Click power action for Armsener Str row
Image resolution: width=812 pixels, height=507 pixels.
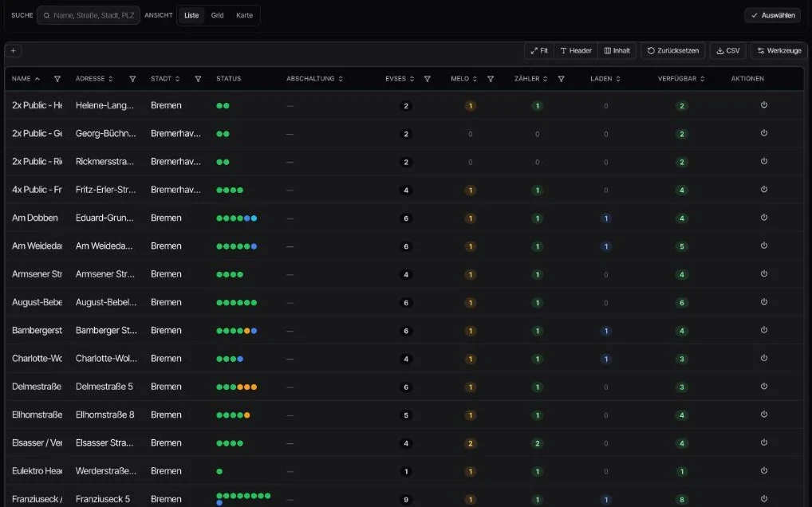(764, 274)
